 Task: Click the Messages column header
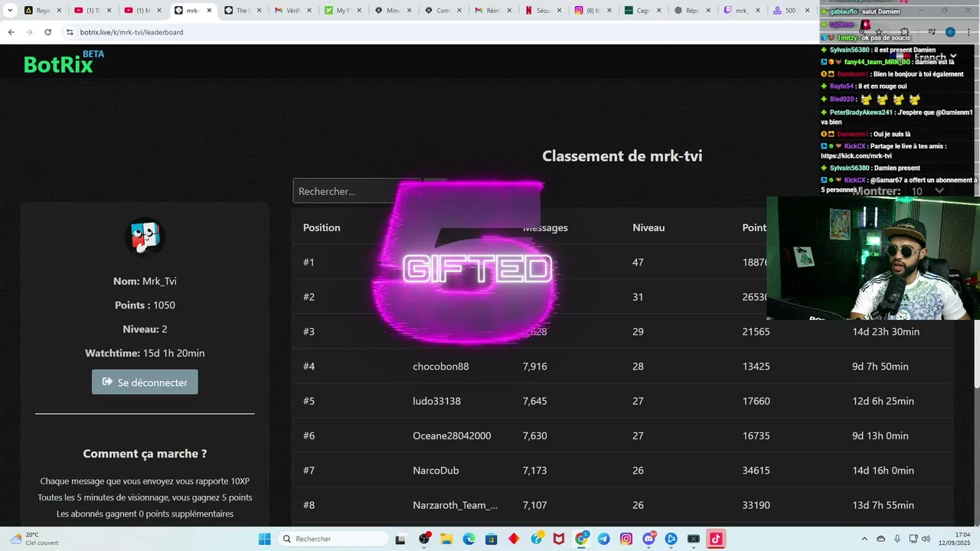(x=545, y=227)
